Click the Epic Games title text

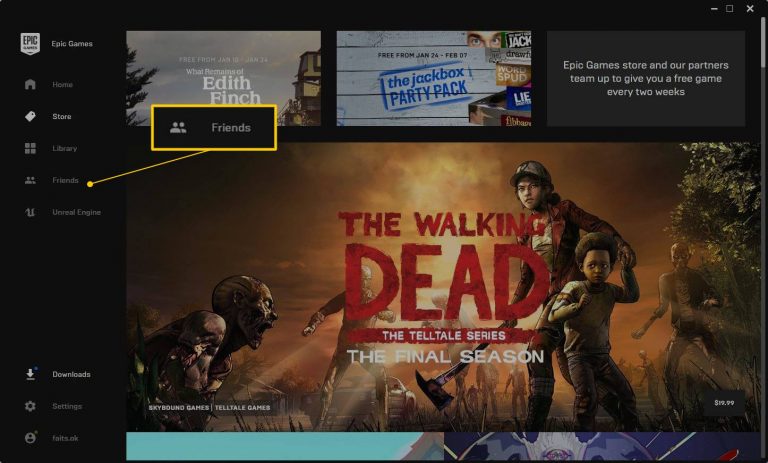point(72,44)
